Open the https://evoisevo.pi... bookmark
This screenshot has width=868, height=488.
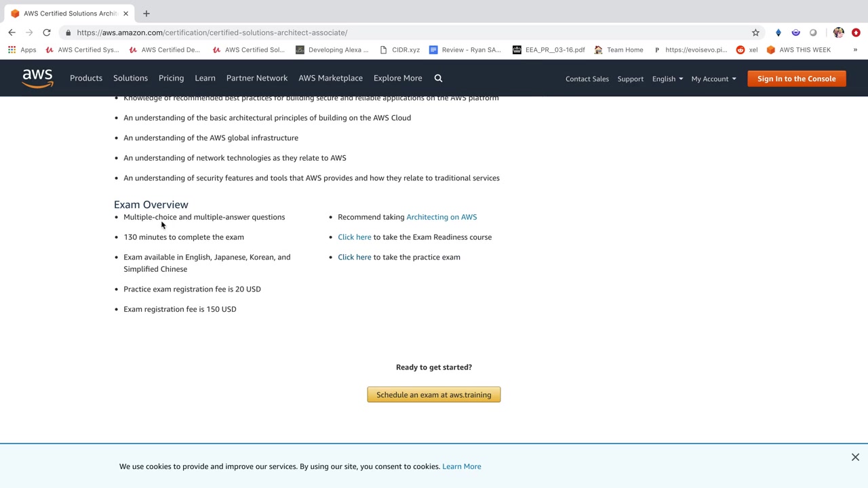tap(690, 49)
